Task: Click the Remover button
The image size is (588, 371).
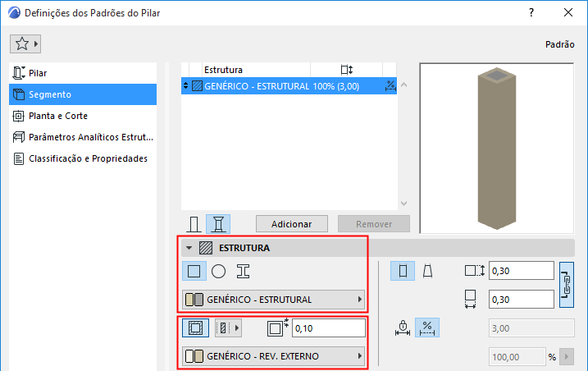Action: coord(374,224)
